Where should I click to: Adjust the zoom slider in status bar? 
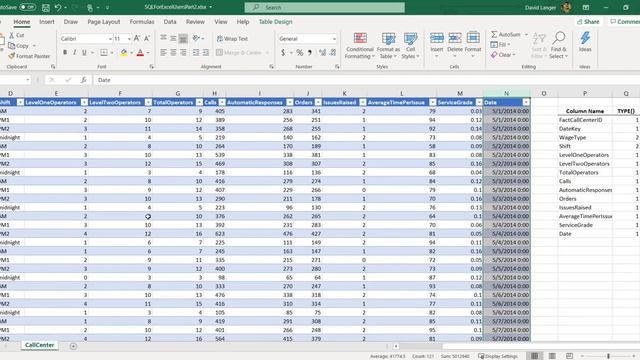[608, 356]
